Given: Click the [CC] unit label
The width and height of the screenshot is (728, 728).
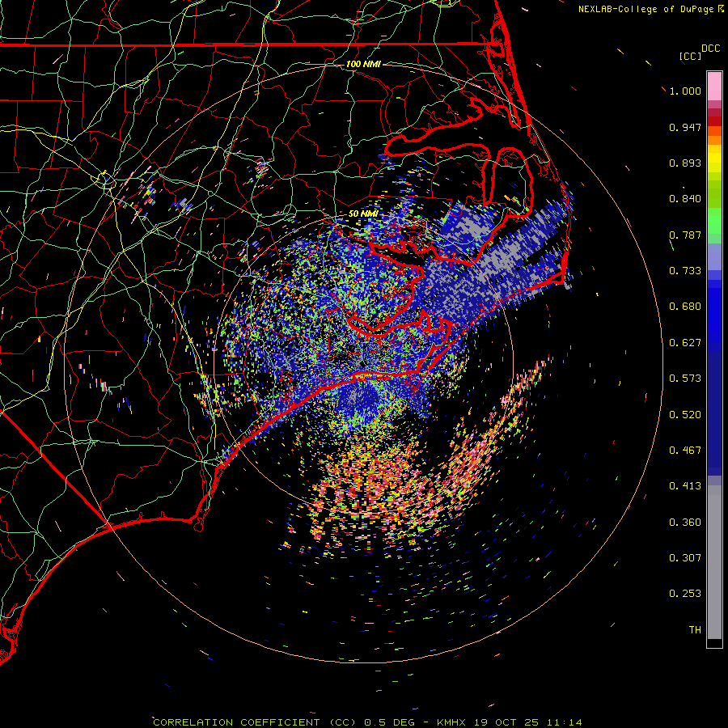Looking at the screenshot, I should click(691, 56).
